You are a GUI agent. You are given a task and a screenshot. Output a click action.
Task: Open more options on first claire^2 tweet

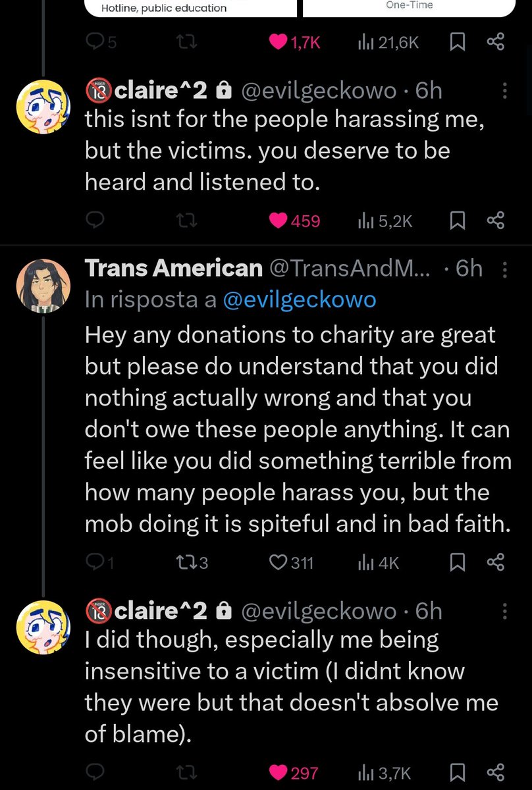click(x=505, y=92)
